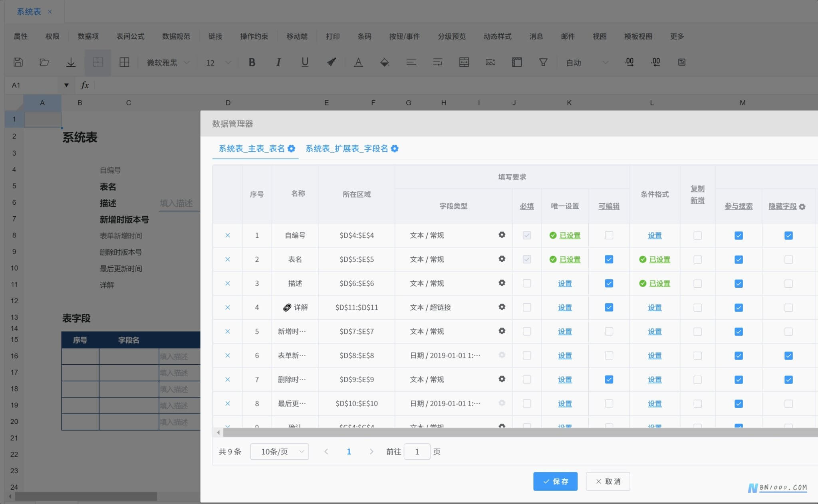Image resolution: width=818 pixels, height=504 pixels.
Task: Toggle 可编辑 checkbox for 自编号 row
Action: [609, 235]
